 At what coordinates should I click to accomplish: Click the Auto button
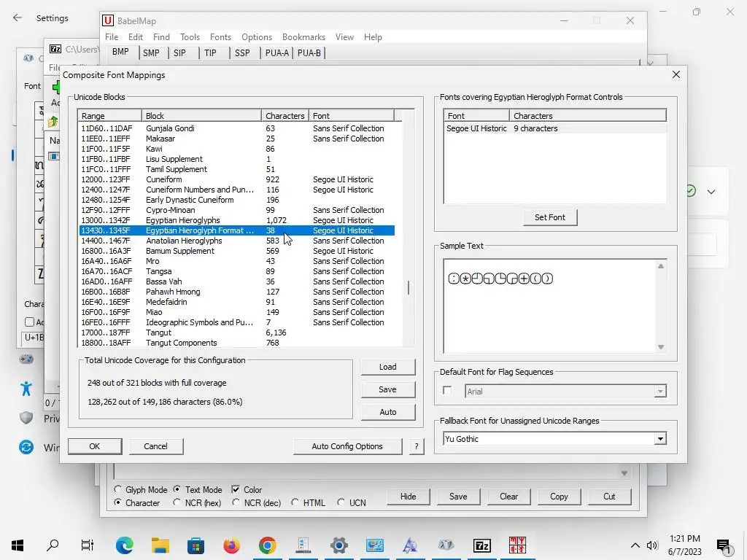(388, 412)
